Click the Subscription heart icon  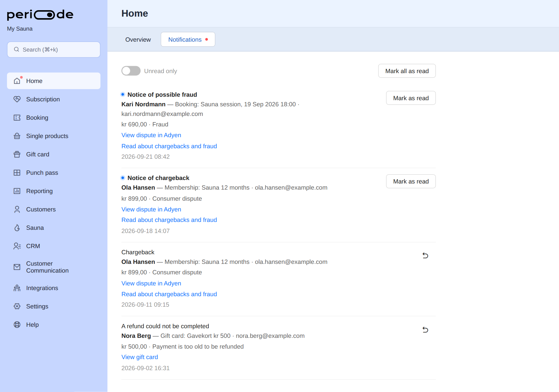pos(17,99)
